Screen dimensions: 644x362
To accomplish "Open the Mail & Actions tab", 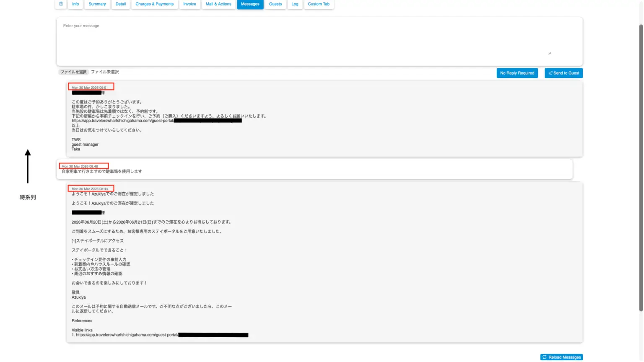I will pos(218,4).
